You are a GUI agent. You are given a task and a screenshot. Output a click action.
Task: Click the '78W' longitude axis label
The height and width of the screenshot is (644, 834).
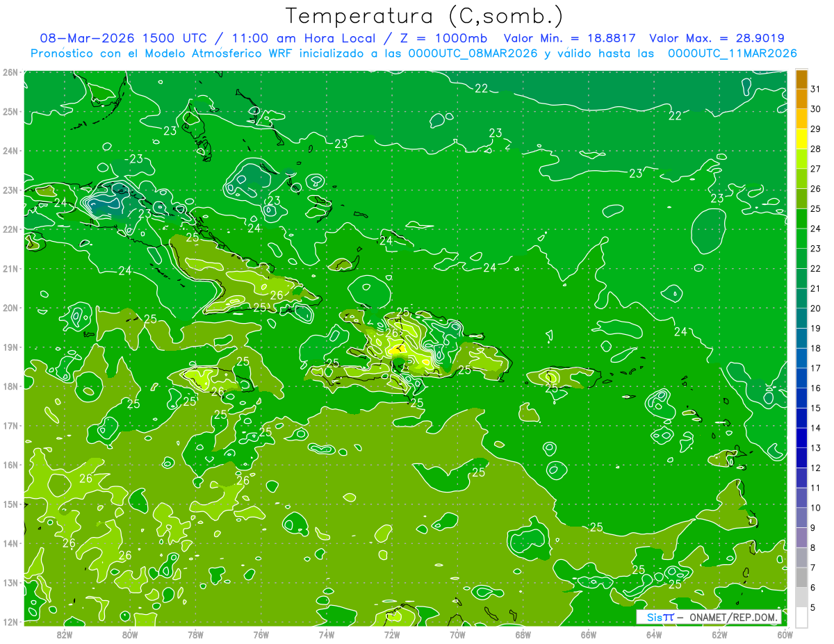tap(195, 634)
